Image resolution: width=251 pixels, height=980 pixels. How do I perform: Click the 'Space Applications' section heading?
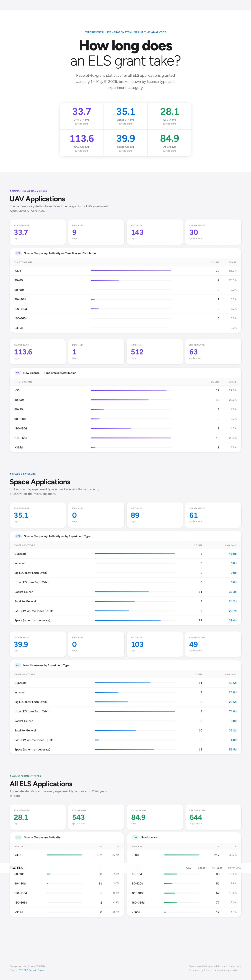40,482
